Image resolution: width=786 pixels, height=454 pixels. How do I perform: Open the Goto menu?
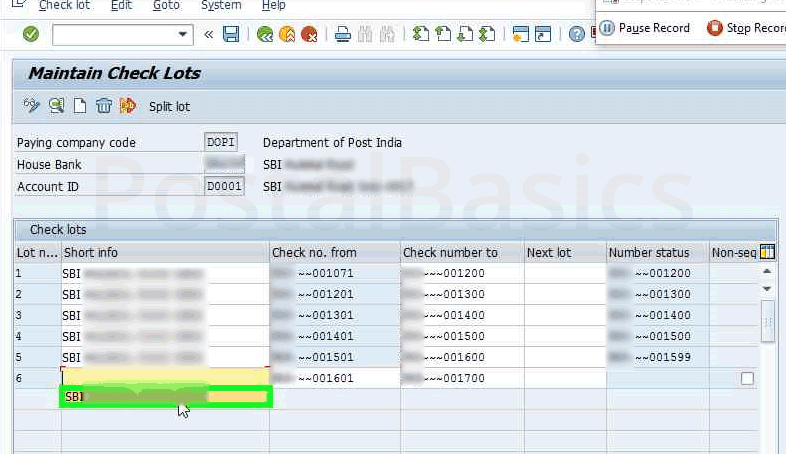tap(166, 6)
